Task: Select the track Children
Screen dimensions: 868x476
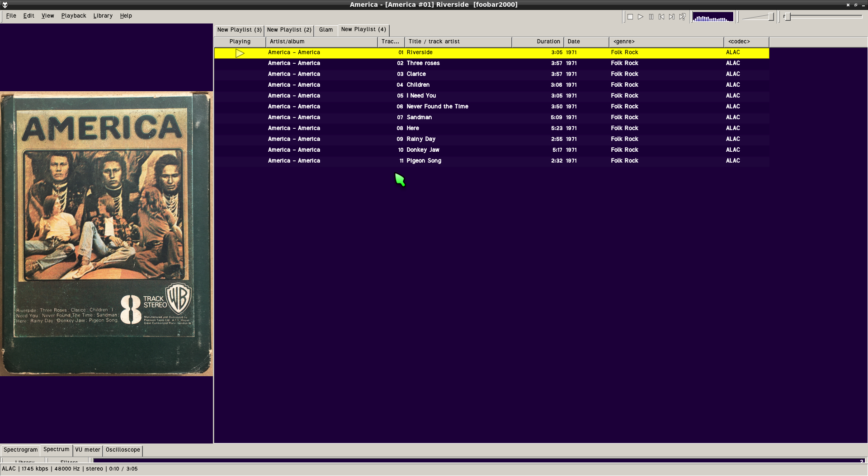Action: pos(491,85)
